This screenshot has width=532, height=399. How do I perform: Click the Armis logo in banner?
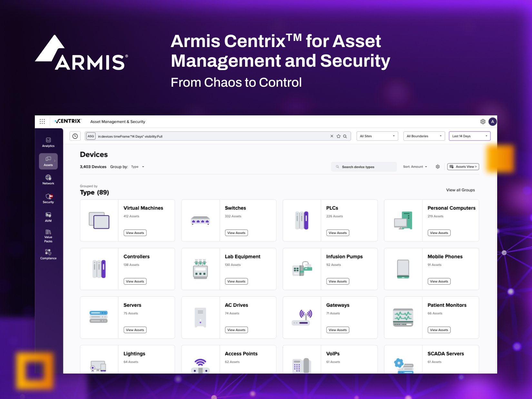click(82, 53)
